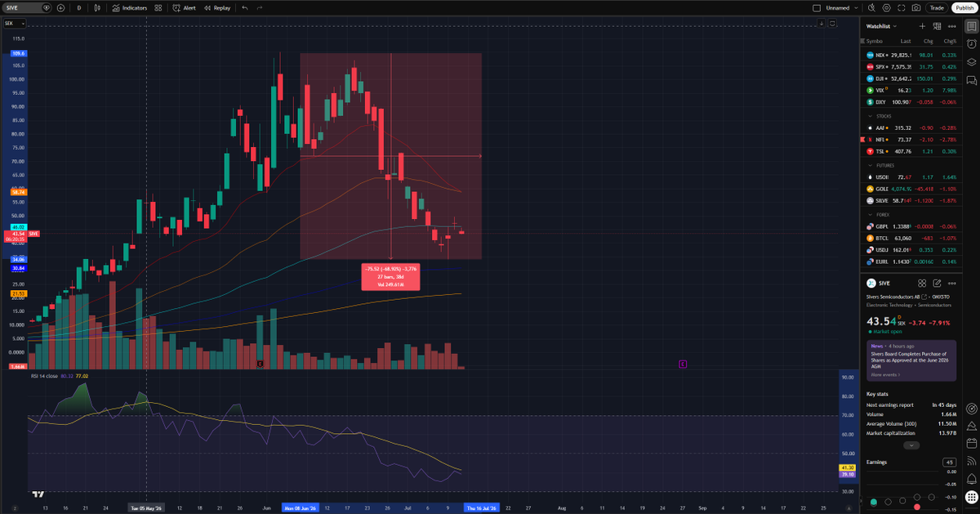Open watchlist advanced view table icon

[x=938, y=26]
